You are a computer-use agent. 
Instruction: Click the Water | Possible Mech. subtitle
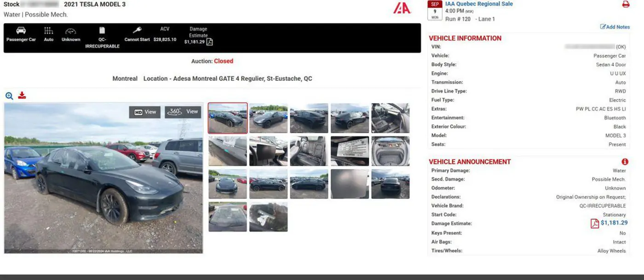click(35, 14)
